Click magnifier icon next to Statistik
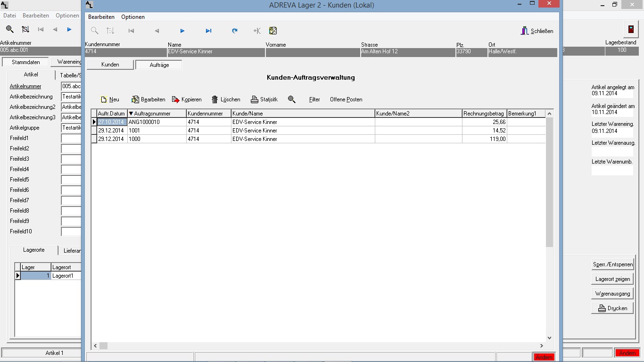This screenshot has width=644, height=362. pyautogui.click(x=292, y=99)
